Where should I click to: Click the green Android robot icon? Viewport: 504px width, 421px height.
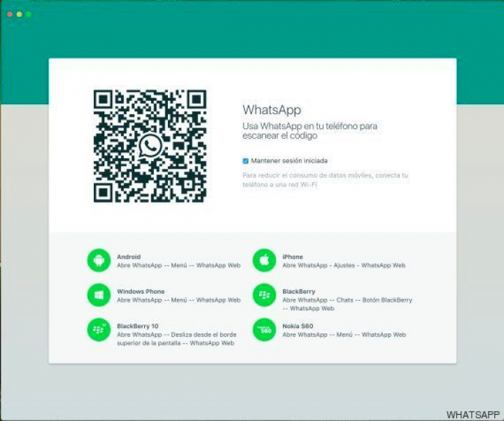99,261
